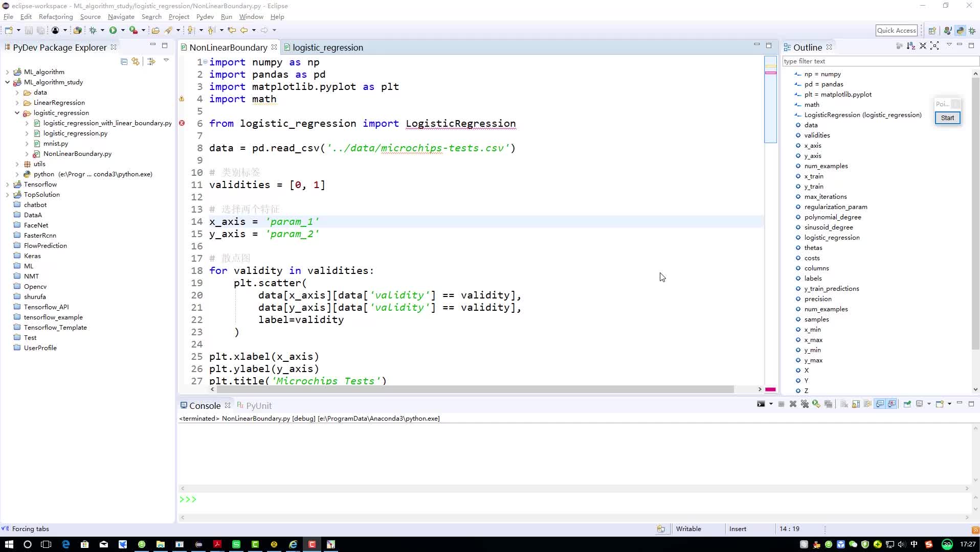Image resolution: width=980 pixels, height=552 pixels.
Task: Click Expand All icon in Outline
Action: click(x=934, y=46)
